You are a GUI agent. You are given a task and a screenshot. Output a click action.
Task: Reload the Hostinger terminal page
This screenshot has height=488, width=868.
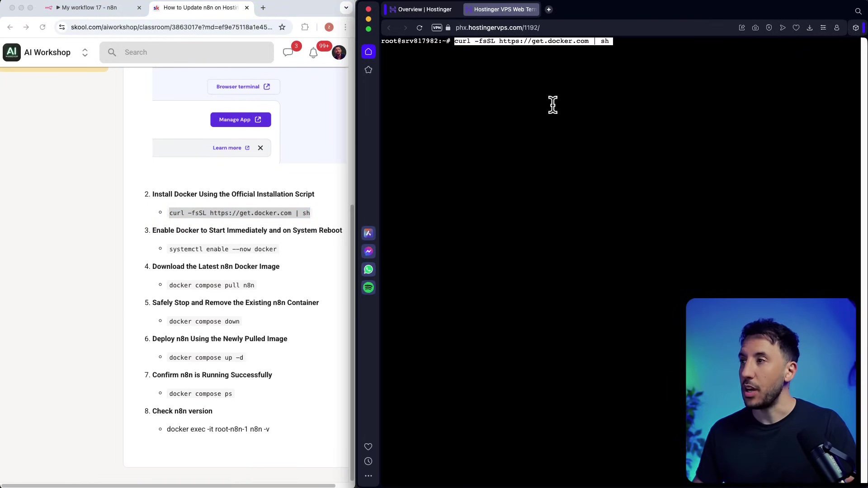pyautogui.click(x=420, y=28)
